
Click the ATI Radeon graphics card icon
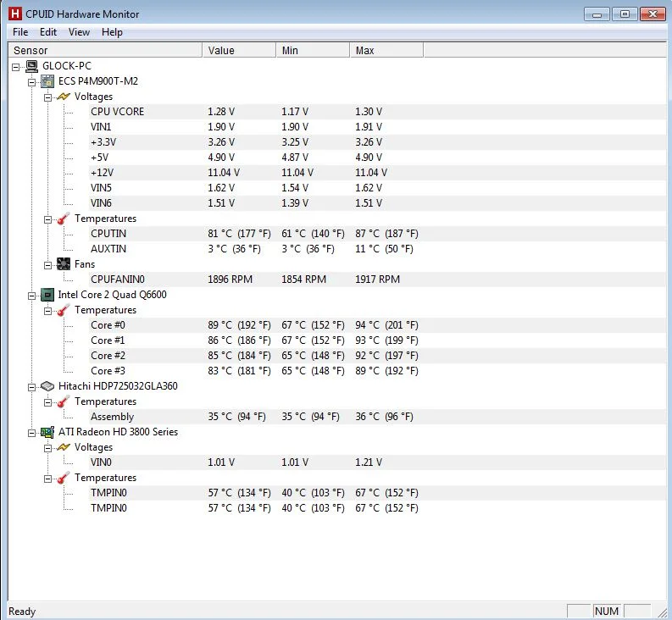(x=47, y=432)
